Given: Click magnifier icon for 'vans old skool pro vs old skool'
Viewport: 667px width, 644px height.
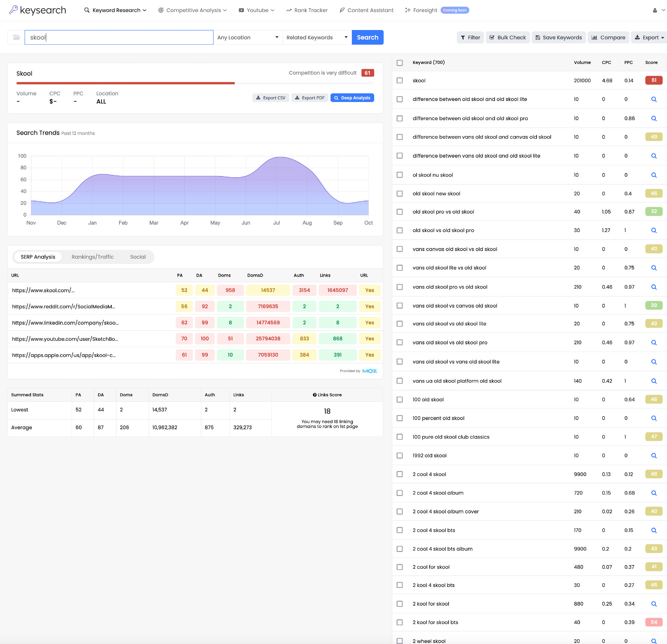Looking at the screenshot, I should [654, 287].
